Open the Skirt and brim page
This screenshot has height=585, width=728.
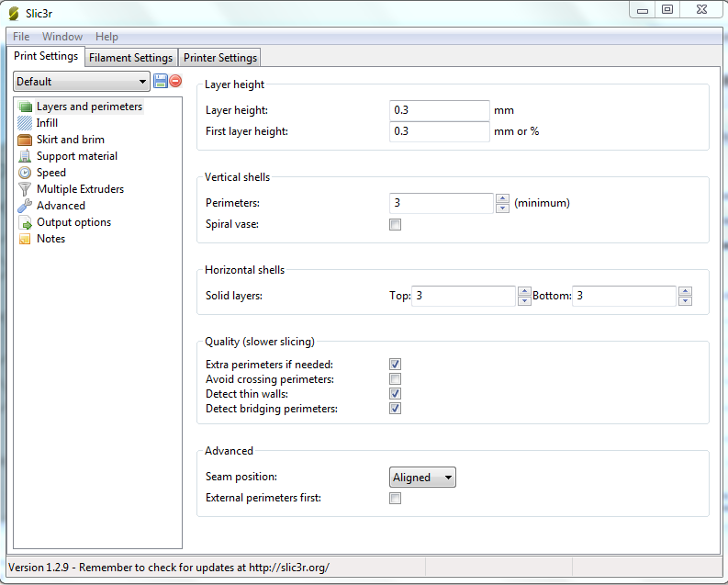71,140
